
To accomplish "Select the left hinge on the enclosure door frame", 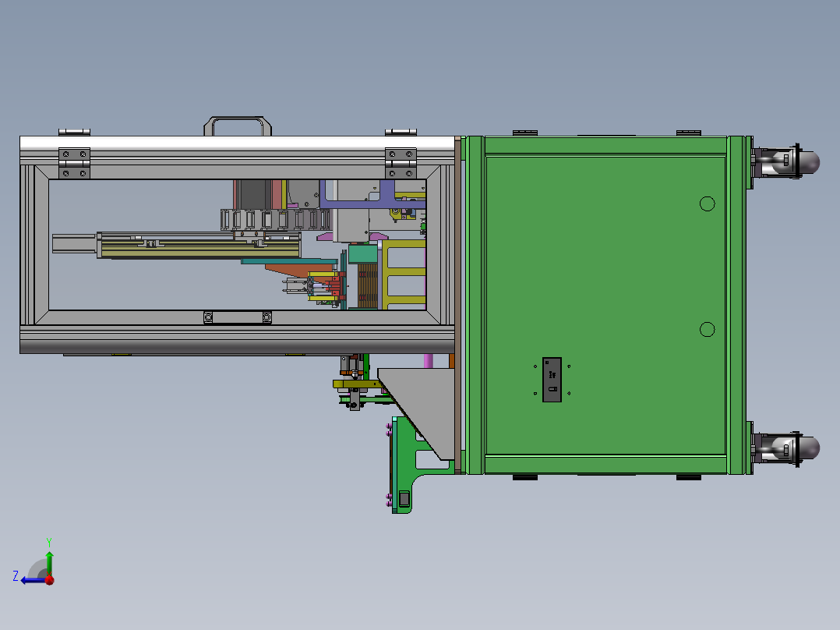I will [74, 163].
